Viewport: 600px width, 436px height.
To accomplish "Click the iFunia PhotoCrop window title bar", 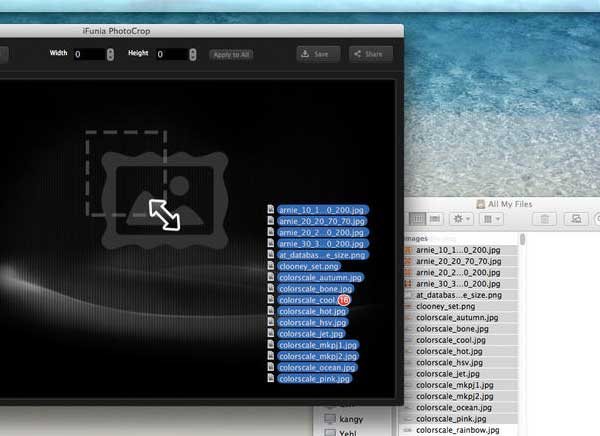I will (202, 31).
